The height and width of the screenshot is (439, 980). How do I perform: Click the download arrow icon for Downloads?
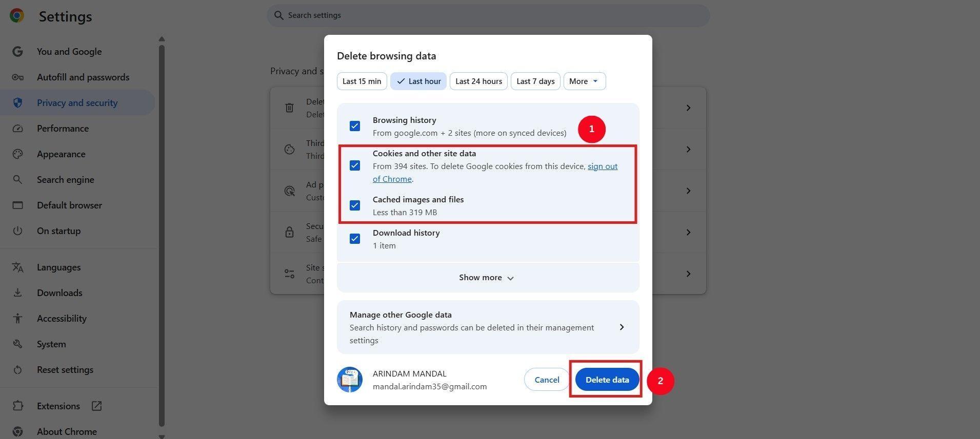point(17,293)
